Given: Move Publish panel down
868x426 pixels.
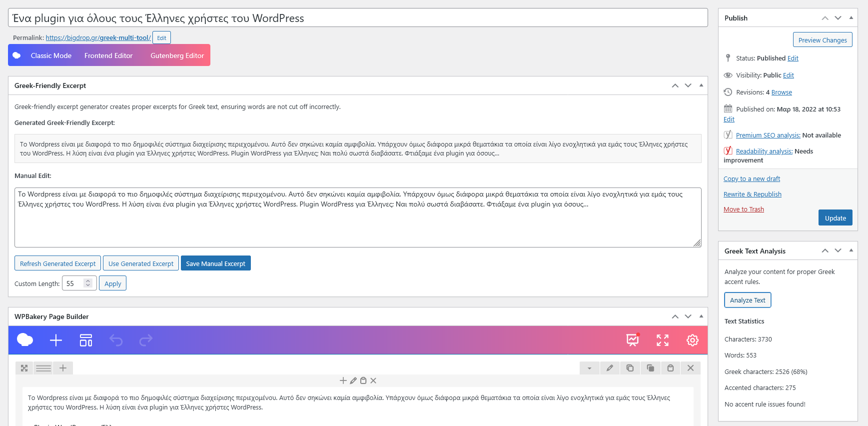Looking at the screenshot, I should point(838,18).
